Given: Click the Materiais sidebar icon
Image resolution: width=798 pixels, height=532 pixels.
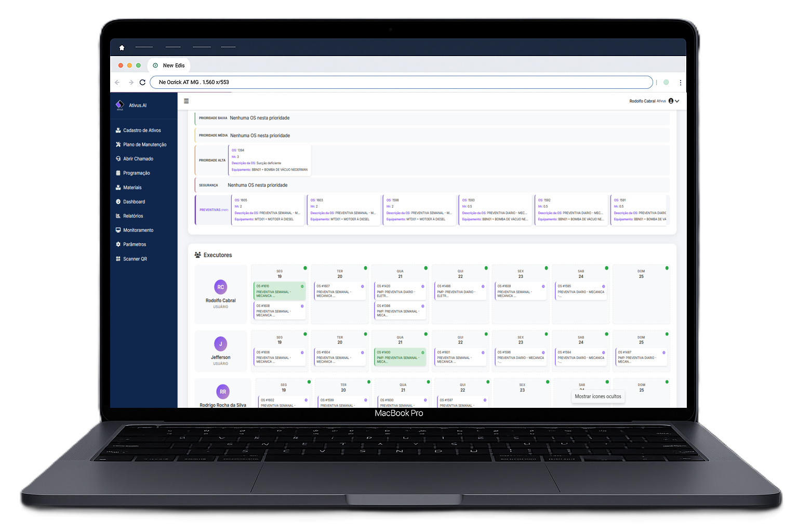Looking at the screenshot, I should pos(118,188).
